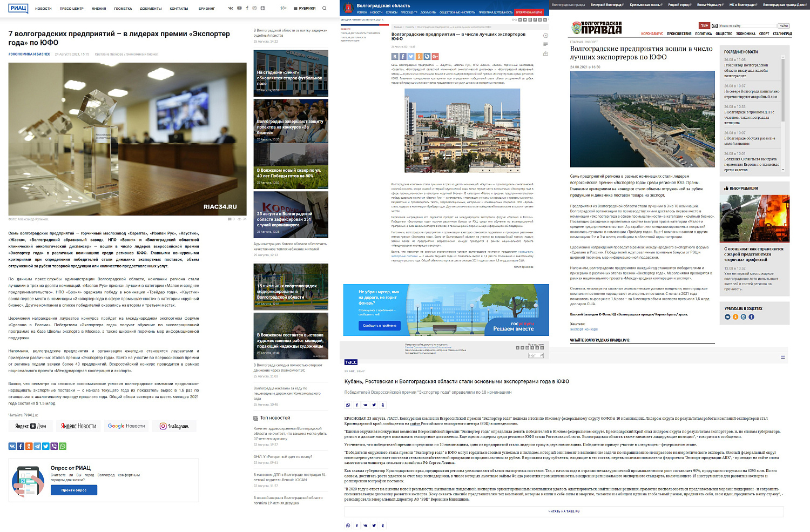Open РИАЦ's YouTube channel from header
This screenshot has height=532, width=810.
click(239, 8)
